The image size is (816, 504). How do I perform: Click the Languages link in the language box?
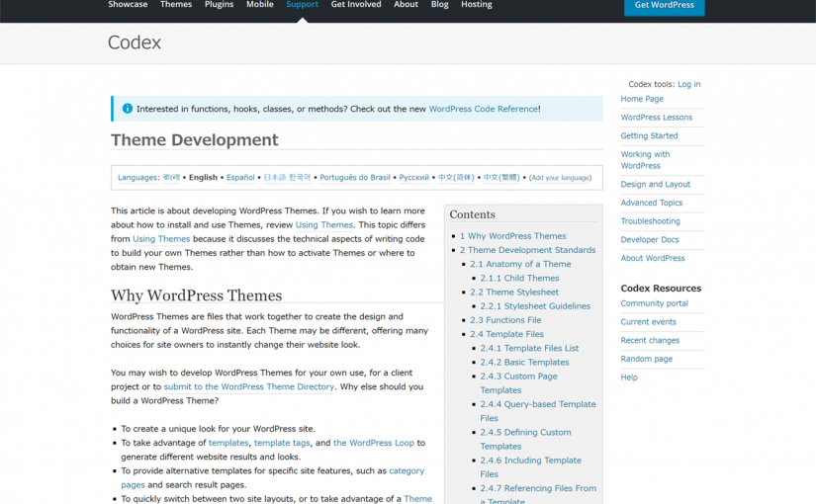coord(137,177)
